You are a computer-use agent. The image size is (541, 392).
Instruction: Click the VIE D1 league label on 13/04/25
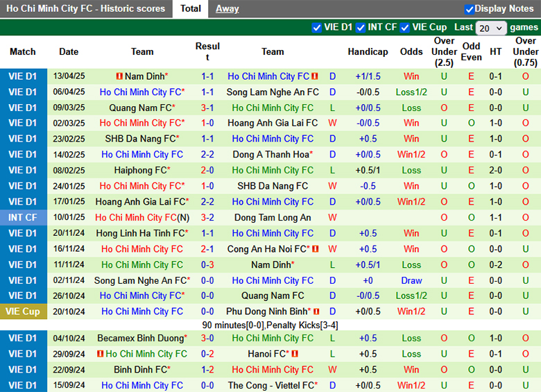coord(23,76)
